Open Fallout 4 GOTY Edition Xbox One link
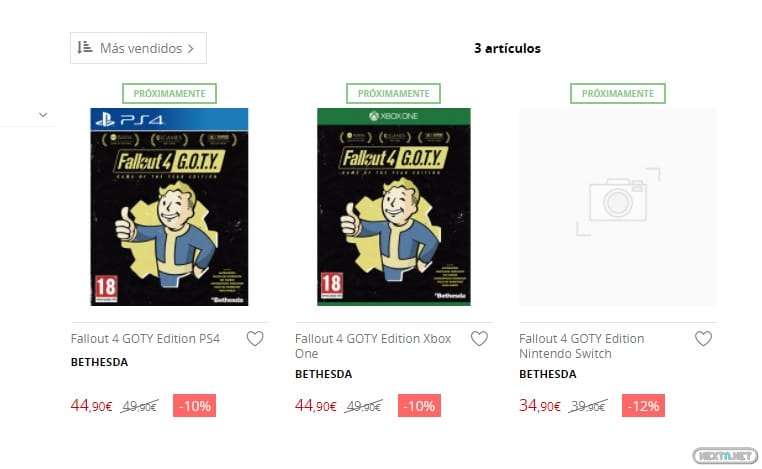This screenshot has height=469, width=762. (x=373, y=346)
